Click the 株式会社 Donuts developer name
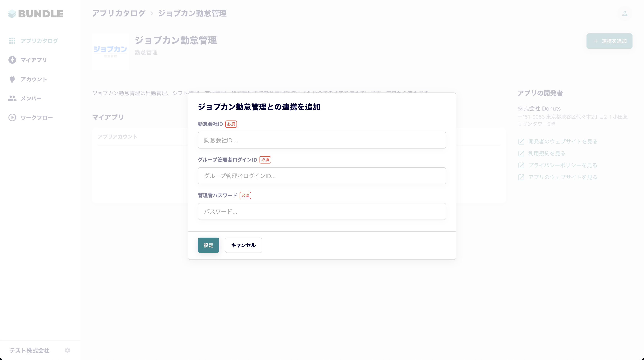The height and width of the screenshot is (360, 644). (539, 109)
